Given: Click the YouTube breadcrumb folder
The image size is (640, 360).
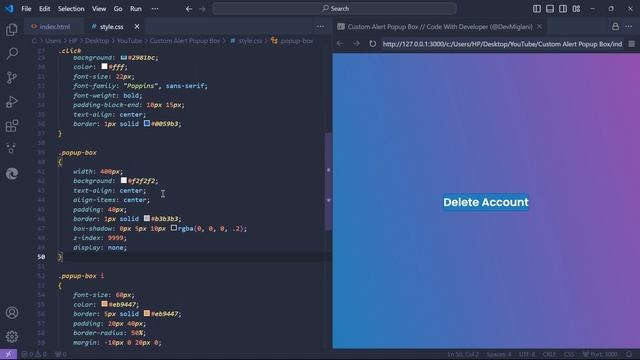Looking at the screenshot, I should tap(129, 41).
